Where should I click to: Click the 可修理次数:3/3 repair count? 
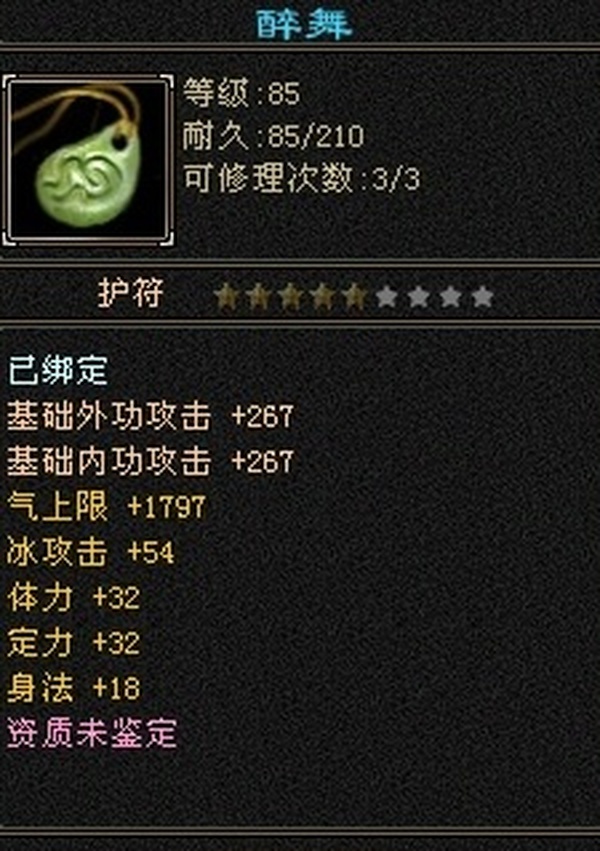[x=301, y=179]
